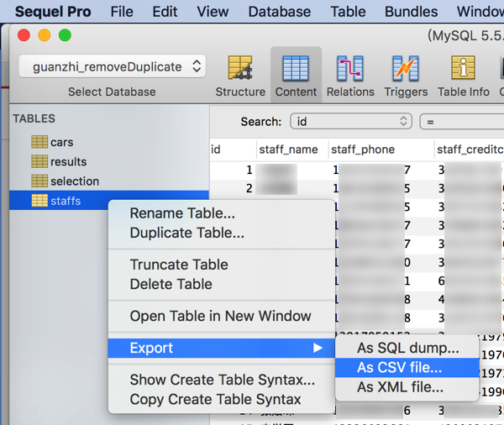The height and width of the screenshot is (425, 504).
Task: Select As XML file... export option
Action: click(407, 387)
